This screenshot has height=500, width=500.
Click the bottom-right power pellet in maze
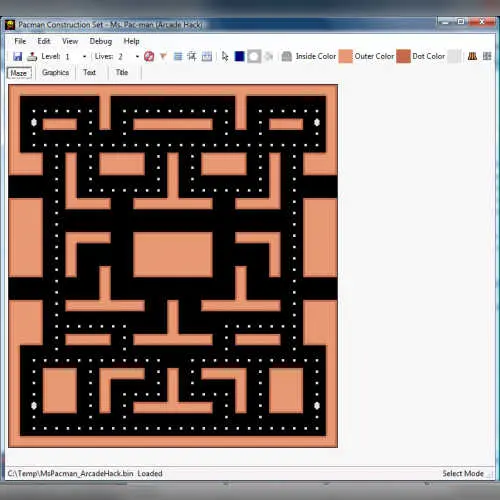click(317, 406)
